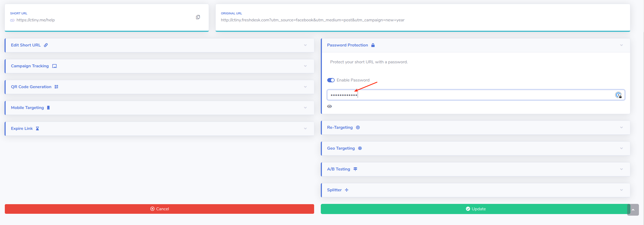Screen dimensions: 644x225
Task: Toggle the Enable Password switch
Action: coord(331,80)
